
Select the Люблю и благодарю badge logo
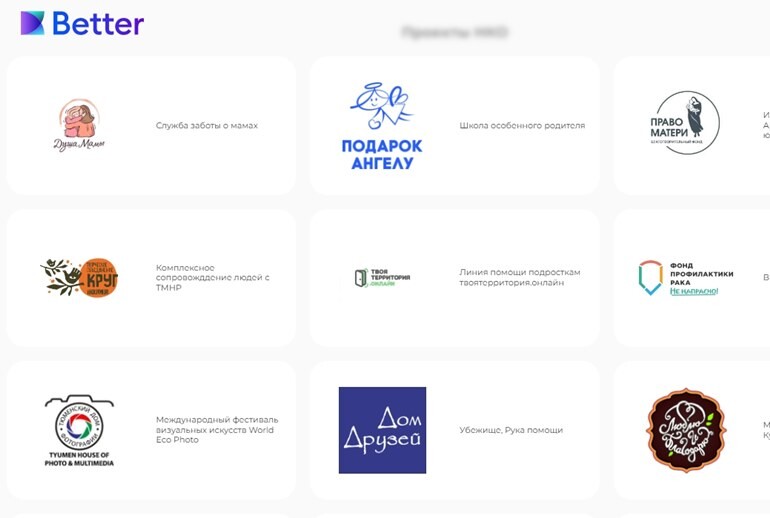(686, 430)
